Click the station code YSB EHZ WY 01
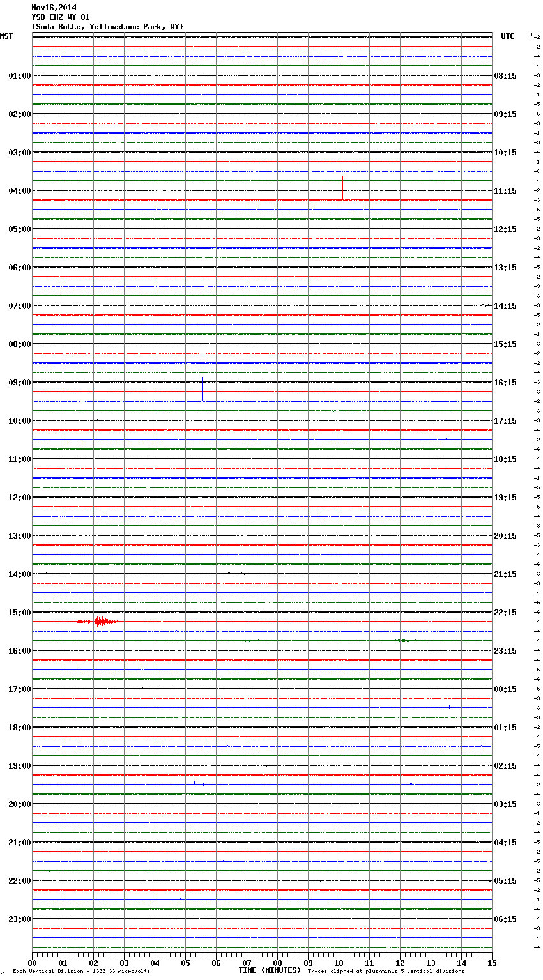 click(x=60, y=17)
